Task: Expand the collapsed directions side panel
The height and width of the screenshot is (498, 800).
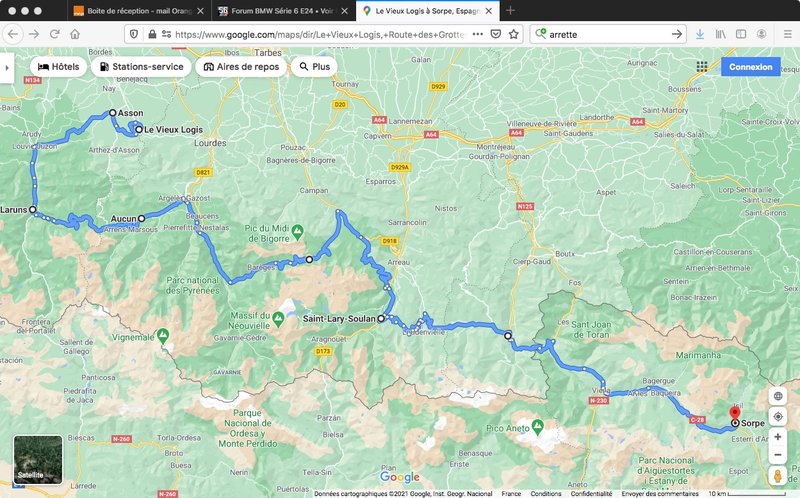Action: pyautogui.click(x=7, y=67)
